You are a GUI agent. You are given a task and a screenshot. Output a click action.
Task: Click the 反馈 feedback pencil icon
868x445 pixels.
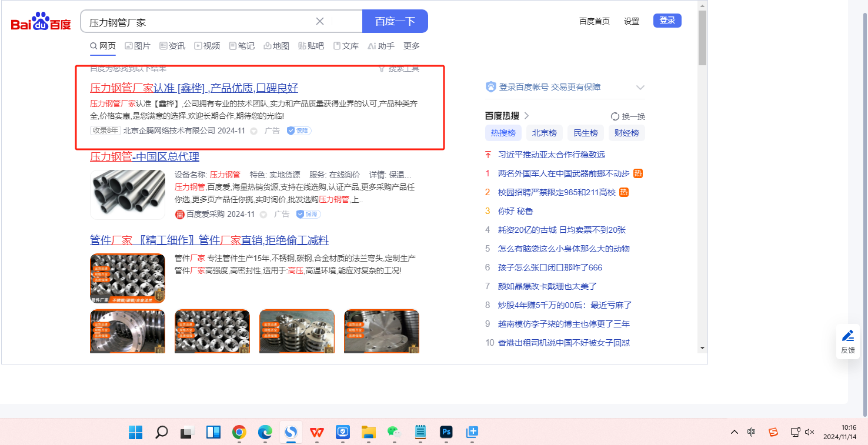(x=847, y=336)
